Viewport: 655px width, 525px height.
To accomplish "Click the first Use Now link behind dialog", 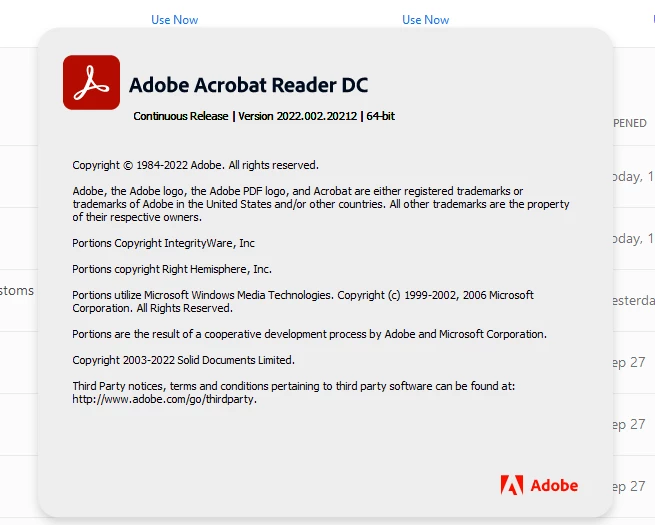I will pos(175,20).
